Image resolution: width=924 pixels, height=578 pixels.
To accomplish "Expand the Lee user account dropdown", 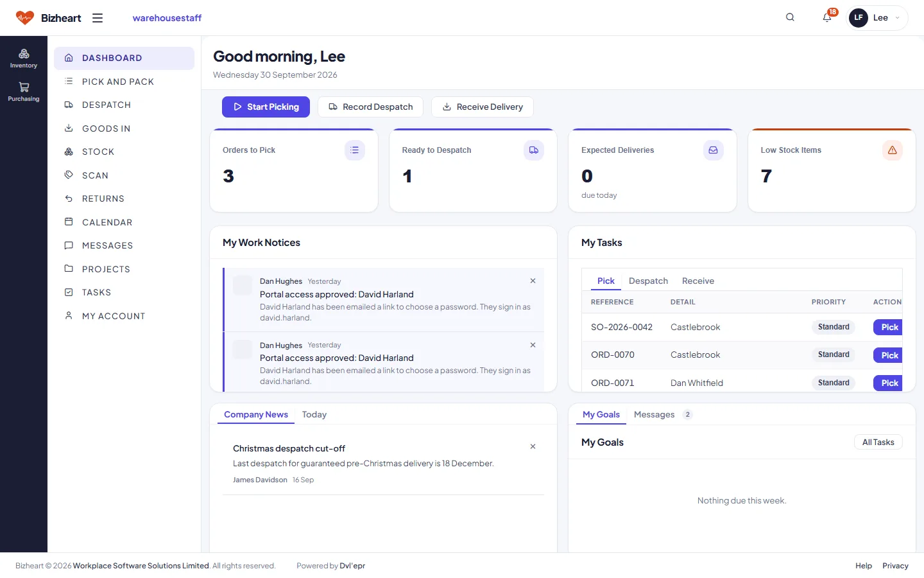I will point(878,18).
